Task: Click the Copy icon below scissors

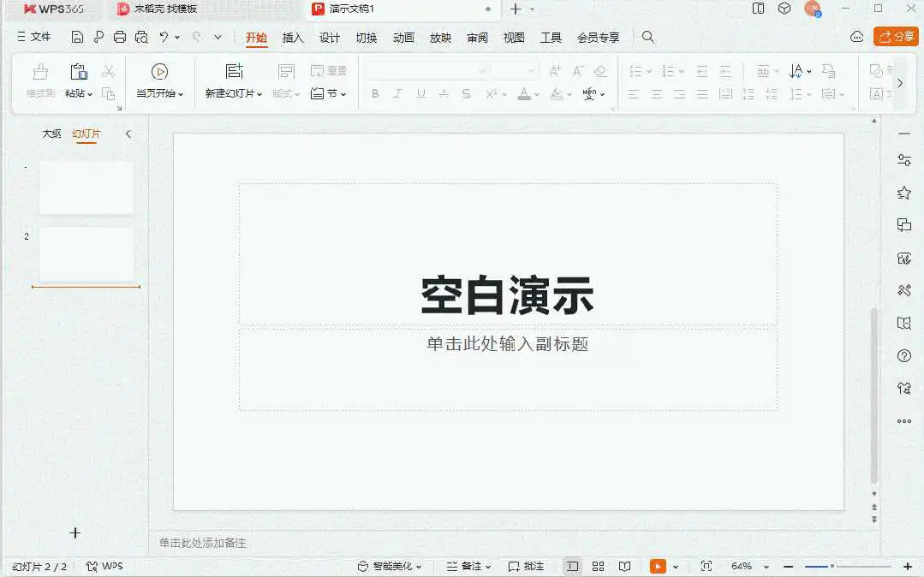Action: (108, 93)
